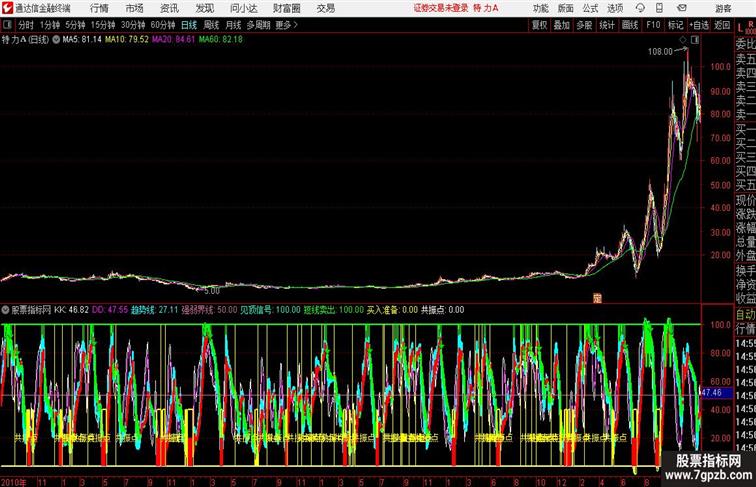Click the 游客 user label

pos(723,8)
